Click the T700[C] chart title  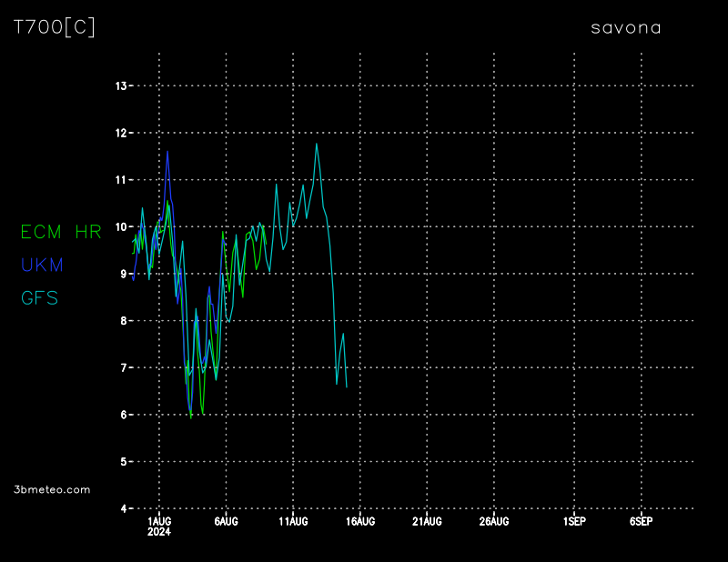click(54, 27)
